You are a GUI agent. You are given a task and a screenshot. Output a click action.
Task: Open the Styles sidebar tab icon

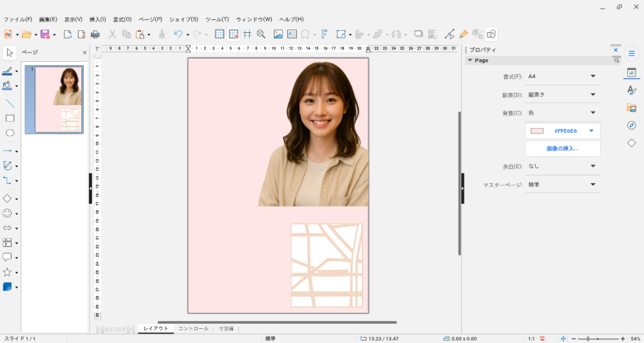[x=632, y=90]
